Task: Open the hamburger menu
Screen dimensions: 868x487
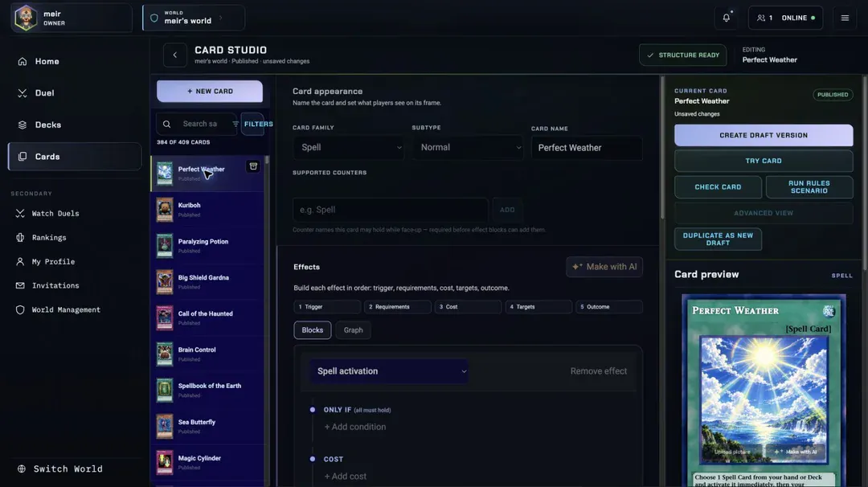Action: [845, 18]
